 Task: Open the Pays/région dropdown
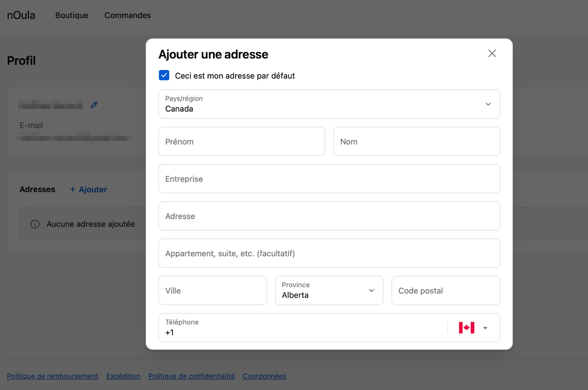pyautogui.click(x=329, y=104)
